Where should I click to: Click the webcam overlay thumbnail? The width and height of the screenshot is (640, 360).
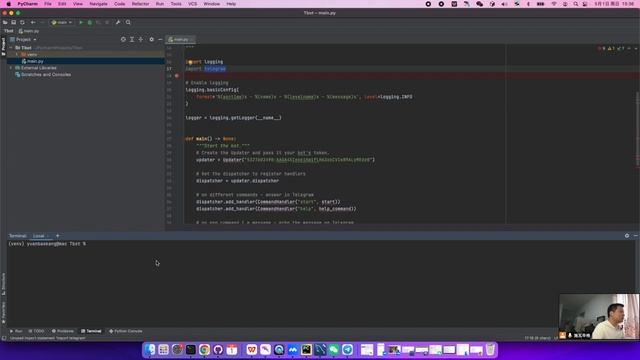tap(599, 316)
